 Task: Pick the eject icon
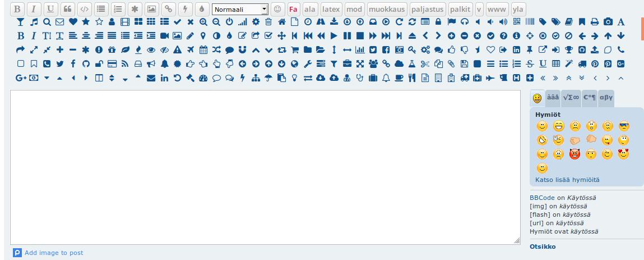413,36
